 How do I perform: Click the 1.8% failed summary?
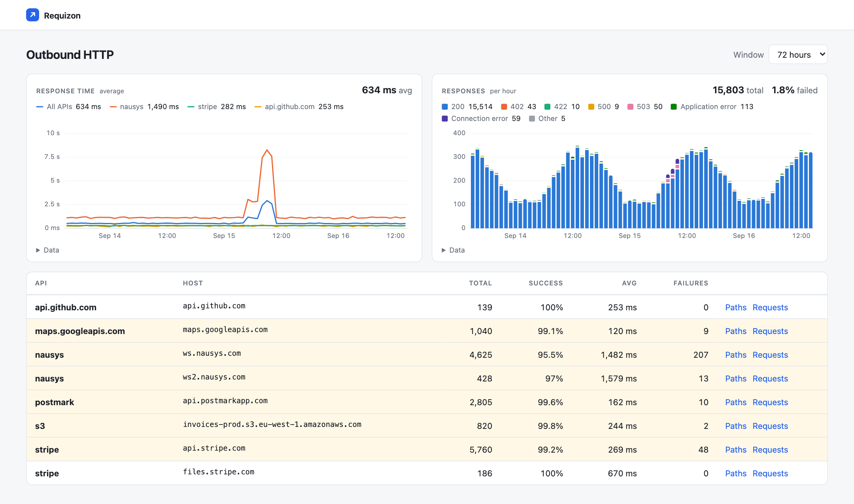[x=795, y=90]
